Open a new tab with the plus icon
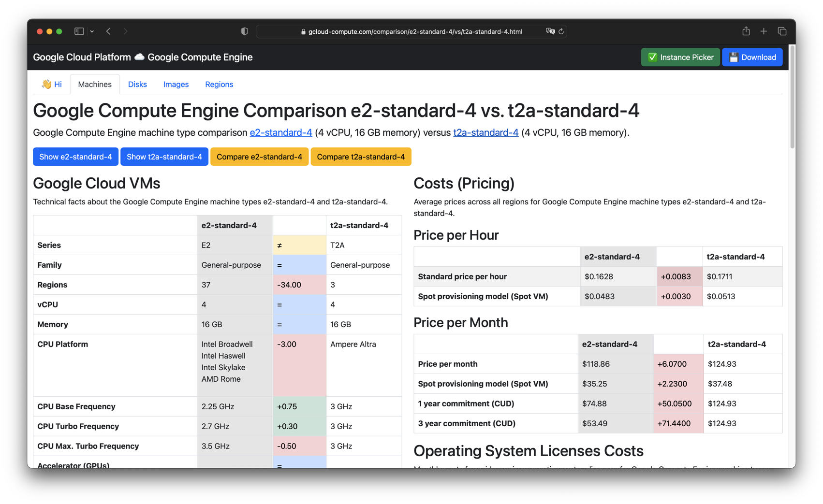The height and width of the screenshot is (504, 823). pyautogui.click(x=764, y=31)
